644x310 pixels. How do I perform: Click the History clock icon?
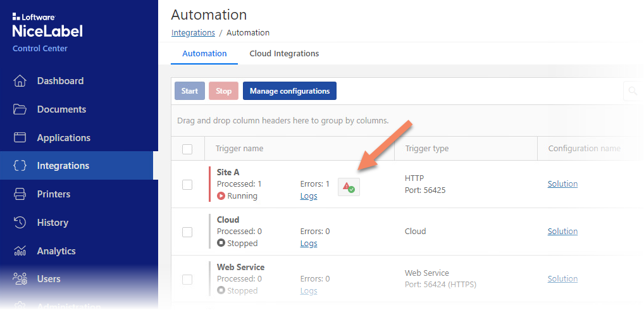[20, 223]
